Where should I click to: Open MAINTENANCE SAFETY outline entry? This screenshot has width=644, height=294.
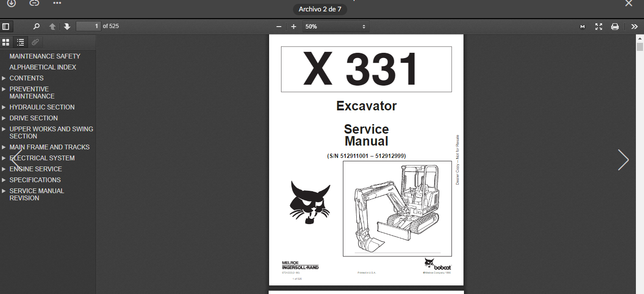click(x=45, y=56)
